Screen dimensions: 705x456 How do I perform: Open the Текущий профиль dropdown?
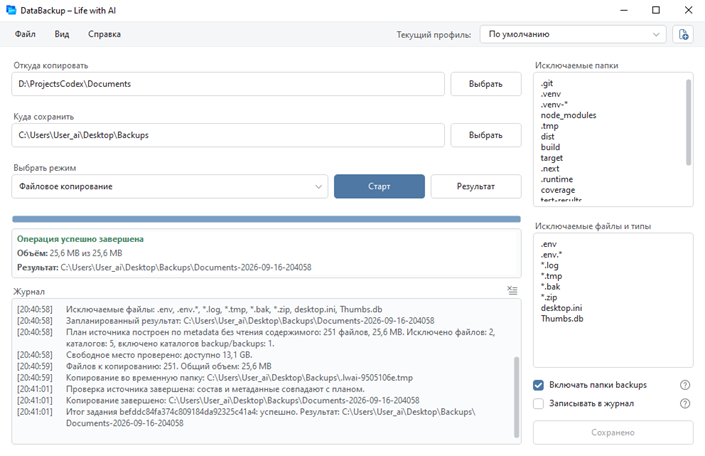click(573, 35)
